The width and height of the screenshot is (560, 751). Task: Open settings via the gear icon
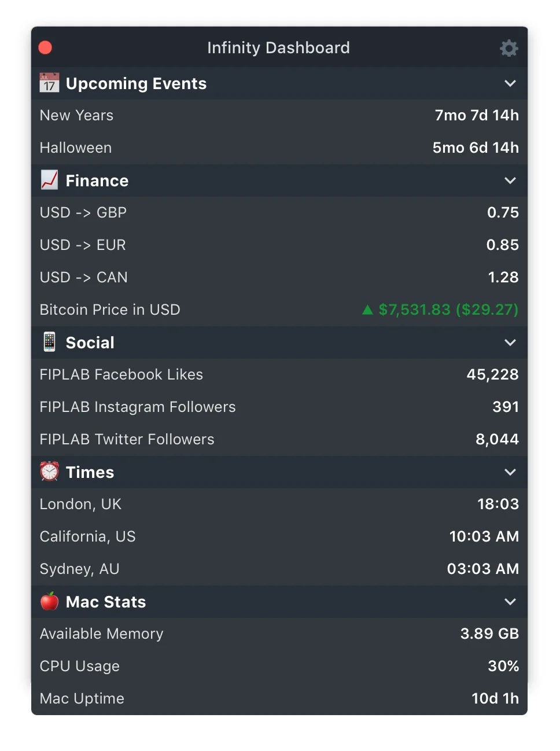509,48
